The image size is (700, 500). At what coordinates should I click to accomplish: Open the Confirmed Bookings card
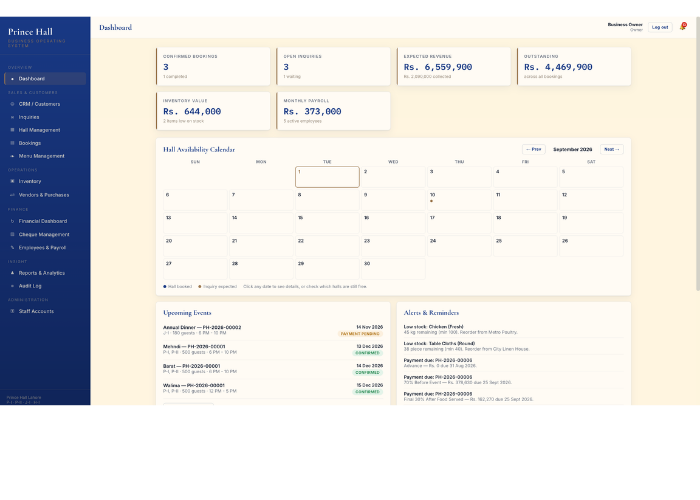pos(213,67)
